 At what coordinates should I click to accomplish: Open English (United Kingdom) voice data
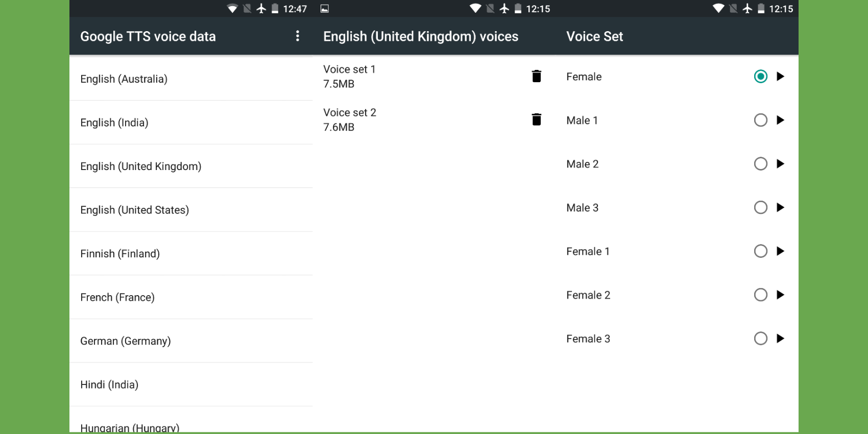coord(140,166)
